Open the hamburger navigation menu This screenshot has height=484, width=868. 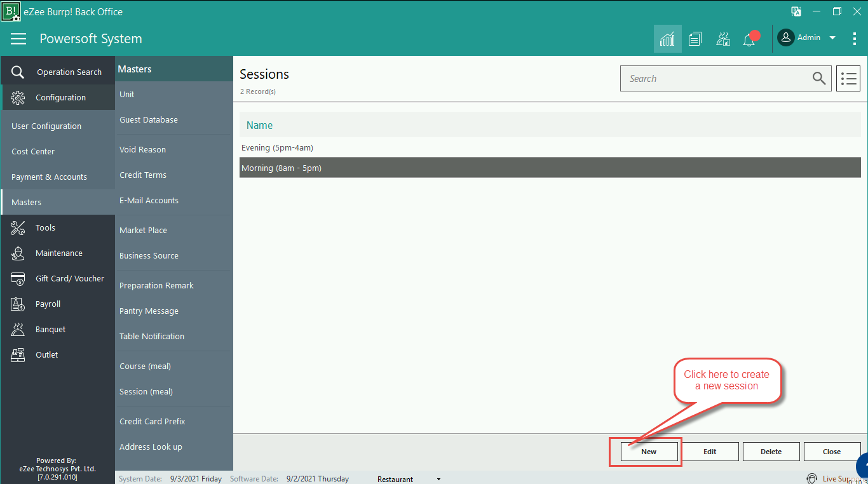[x=18, y=39]
